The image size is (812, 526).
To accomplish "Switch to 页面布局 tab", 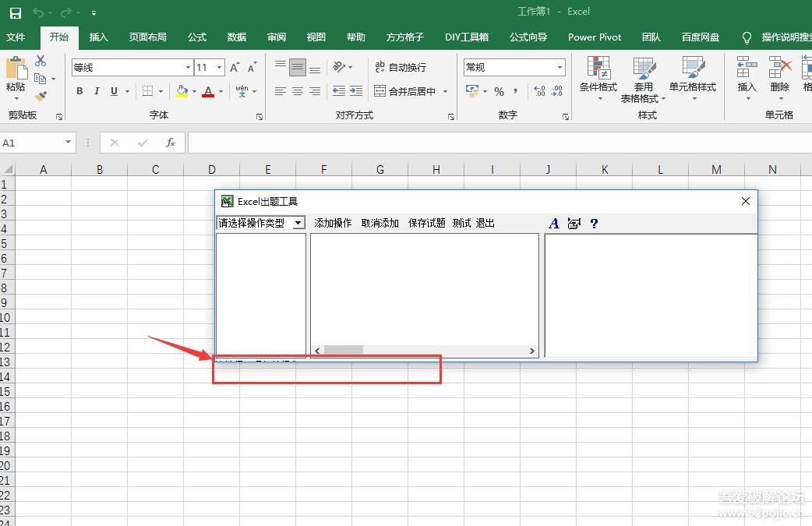I will tap(147, 37).
